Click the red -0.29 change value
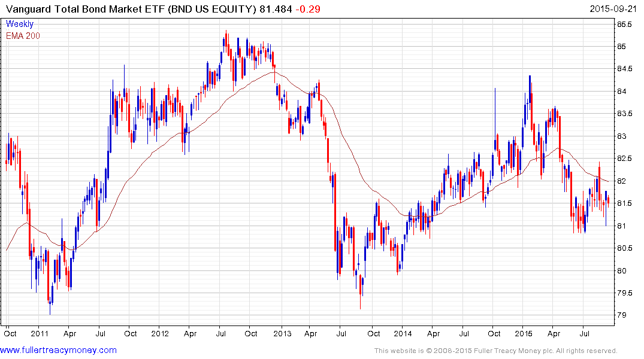The image size is (644, 359). [308, 8]
